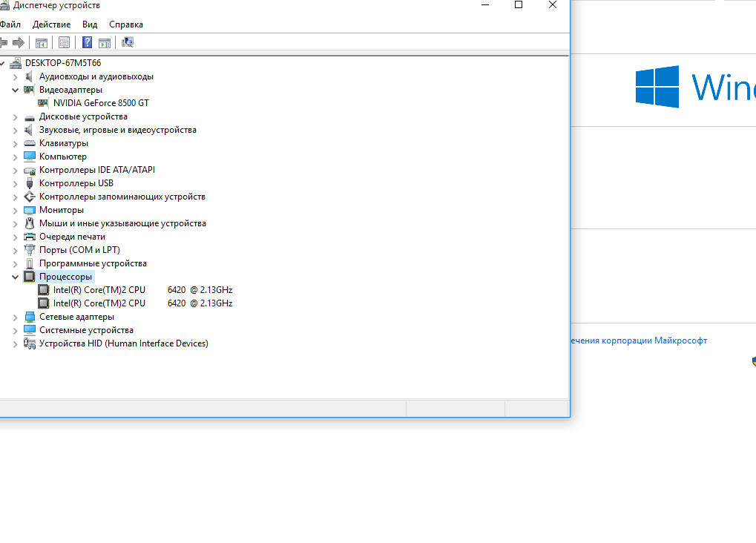The width and height of the screenshot is (756, 543).
Task: Open the Вид menu
Action: click(x=90, y=24)
